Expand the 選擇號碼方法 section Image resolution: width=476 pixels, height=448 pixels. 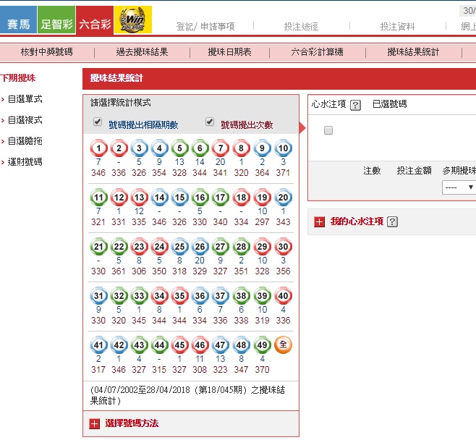[x=95, y=423]
